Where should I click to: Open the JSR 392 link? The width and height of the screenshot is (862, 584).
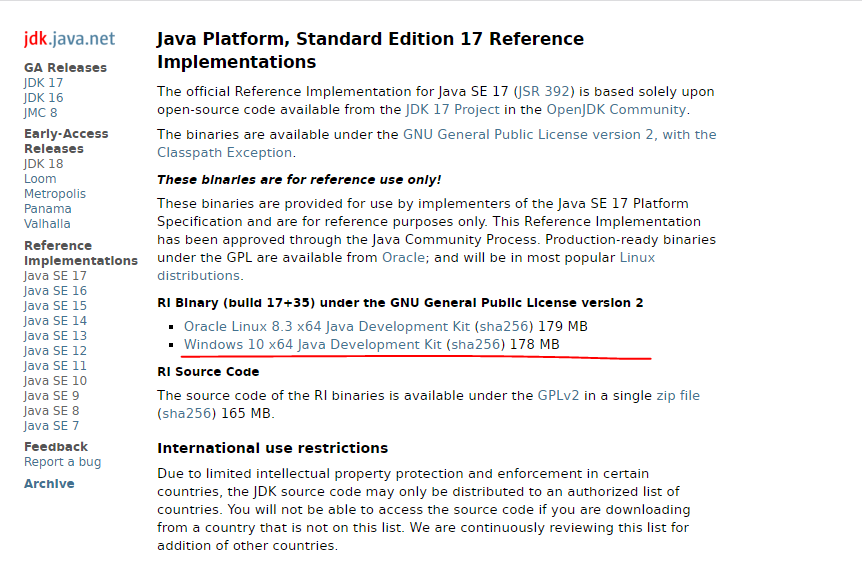(545, 92)
